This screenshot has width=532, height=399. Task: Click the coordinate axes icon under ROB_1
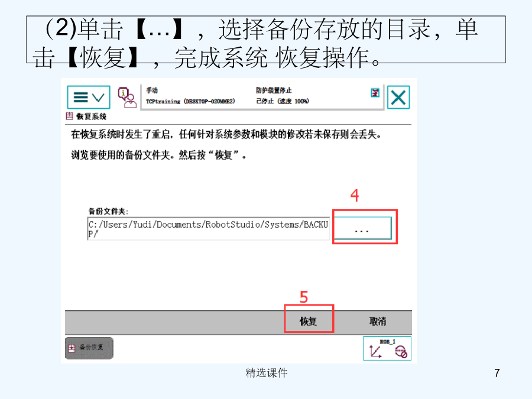pyautogui.click(x=375, y=351)
